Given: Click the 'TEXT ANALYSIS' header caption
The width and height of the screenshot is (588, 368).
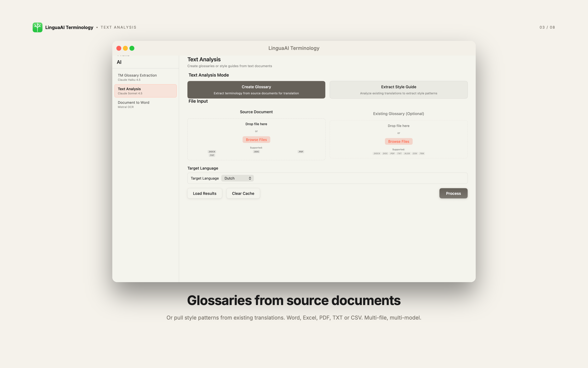Looking at the screenshot, I should pos(119,27).
